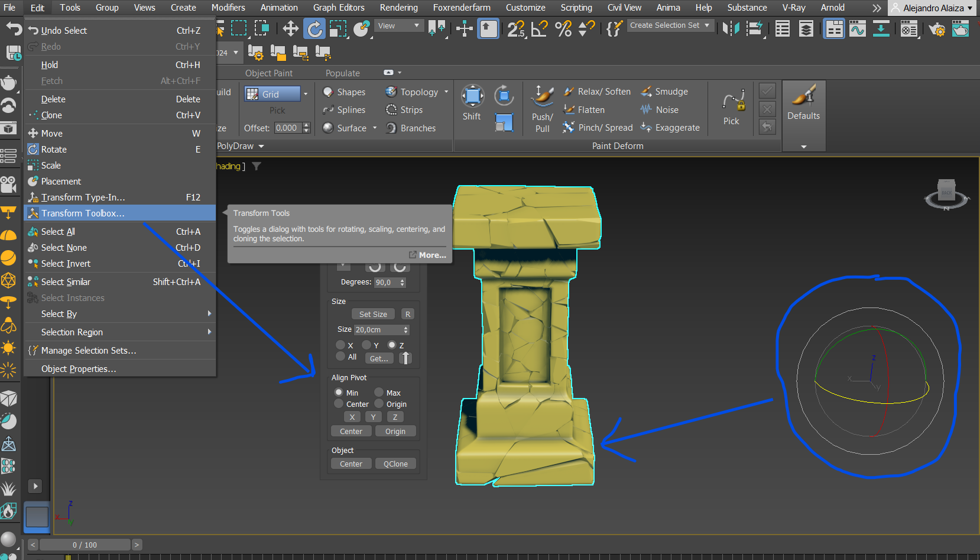Select the All radio button under Size
Image resolution: width=980 pixels, height=560 pixels.
tap(340, 356)
